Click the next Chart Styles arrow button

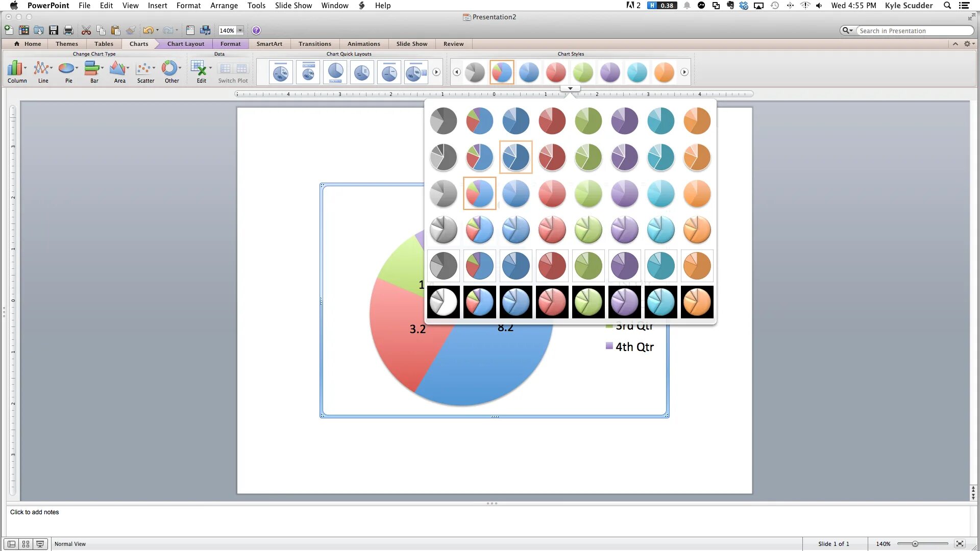tap(684, 72)
